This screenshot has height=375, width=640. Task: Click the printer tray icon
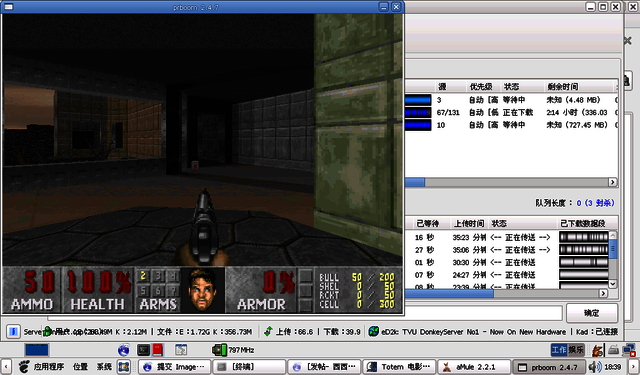click(613, 350)
